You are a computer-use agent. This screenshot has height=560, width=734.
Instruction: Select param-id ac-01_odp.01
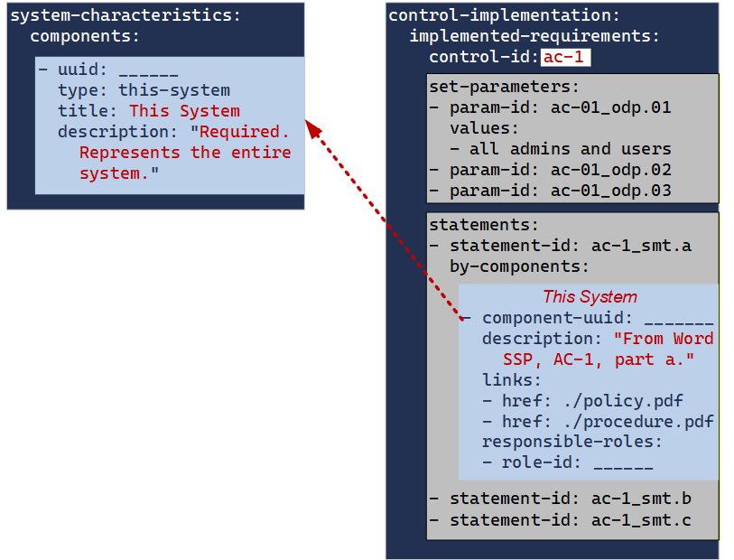coord(561,107)
